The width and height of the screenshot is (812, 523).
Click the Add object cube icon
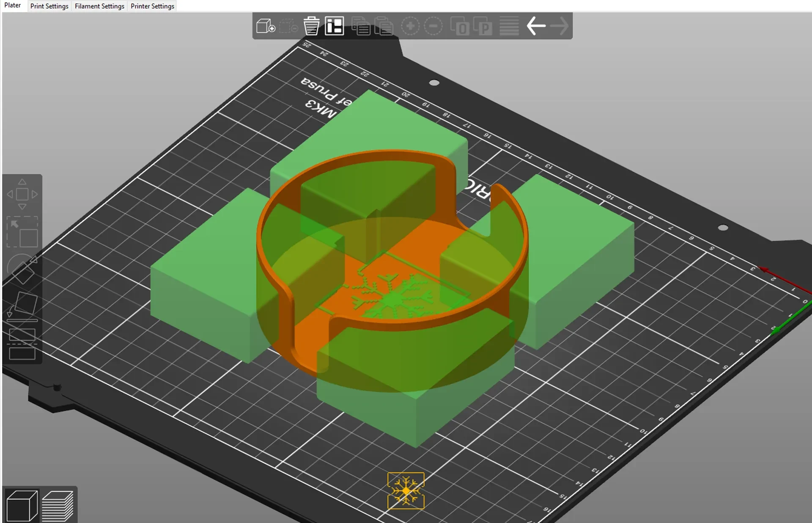coord(266,26)
